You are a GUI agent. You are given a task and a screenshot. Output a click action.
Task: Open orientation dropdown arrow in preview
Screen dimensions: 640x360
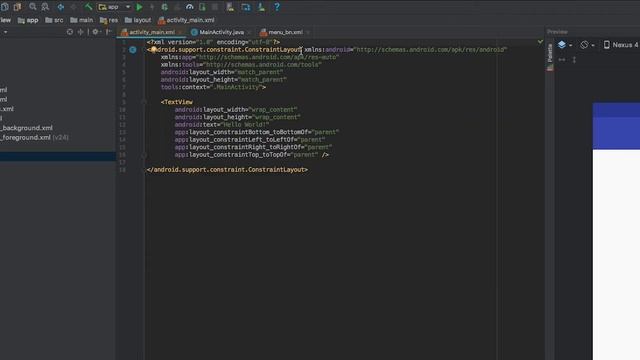(x=593, y=45)
